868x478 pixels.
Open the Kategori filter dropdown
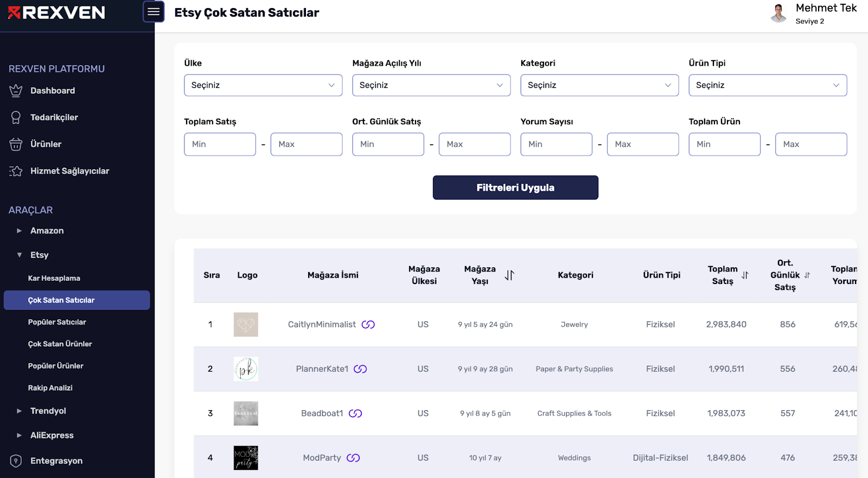[599, 85]
